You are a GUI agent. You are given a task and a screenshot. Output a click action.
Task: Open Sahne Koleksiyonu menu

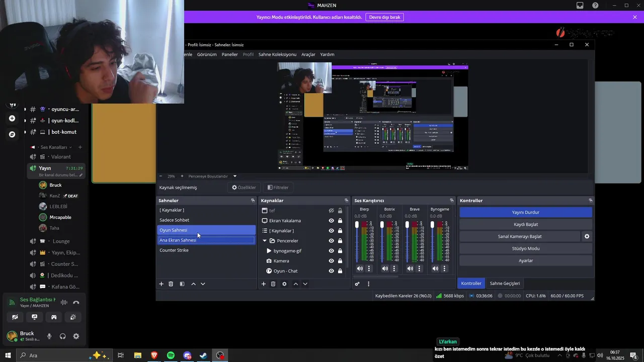coord(277,54)
